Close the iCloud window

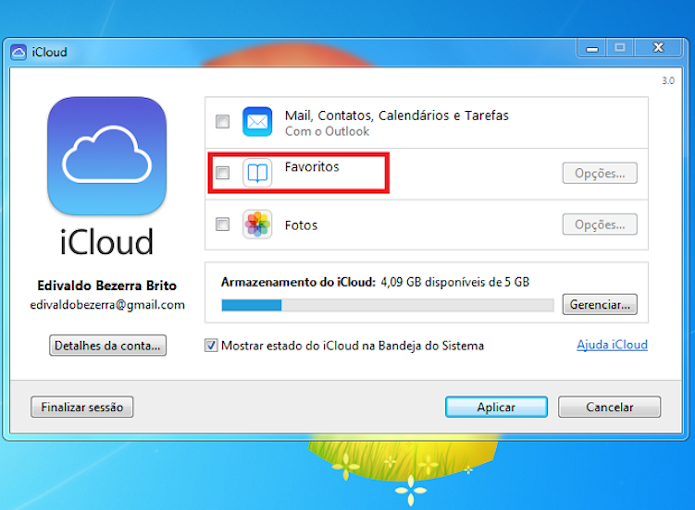coord(659,48)
